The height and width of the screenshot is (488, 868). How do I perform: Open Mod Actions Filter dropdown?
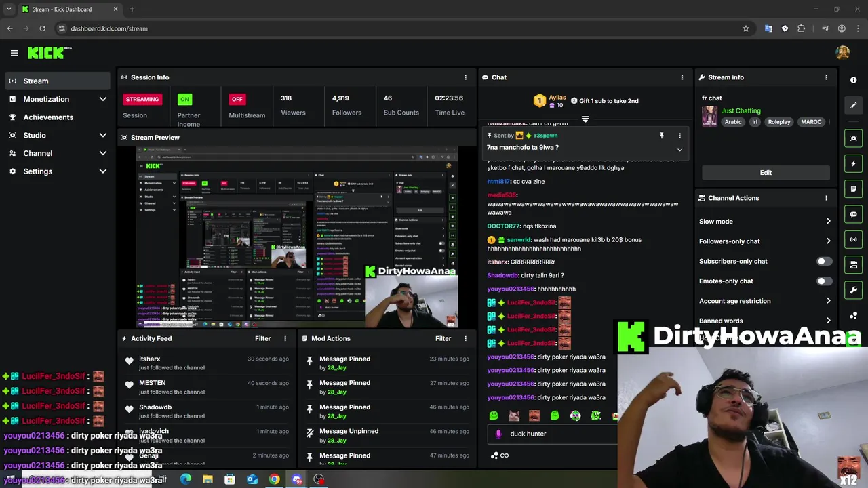(443, 338)
